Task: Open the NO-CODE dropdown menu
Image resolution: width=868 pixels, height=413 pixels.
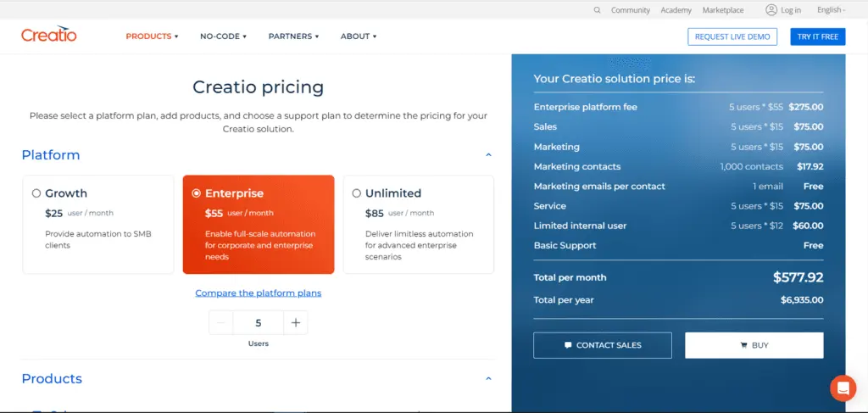Action: point(223,36)
